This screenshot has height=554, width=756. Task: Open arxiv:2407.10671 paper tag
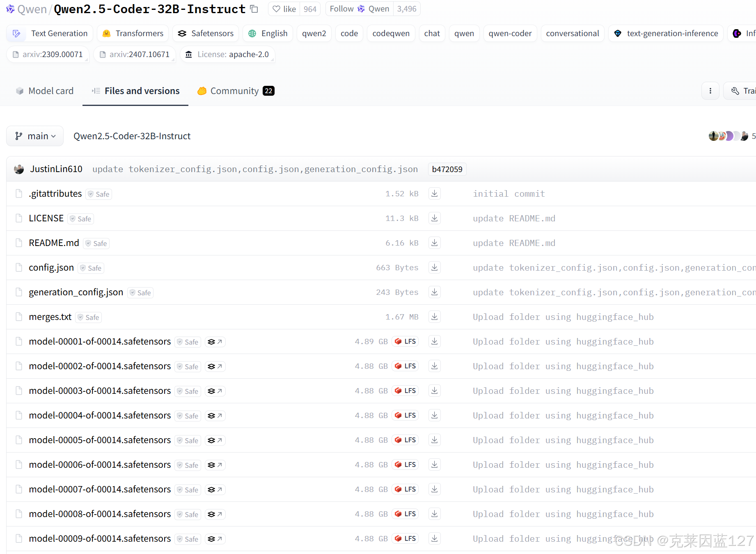click(135, 54)
